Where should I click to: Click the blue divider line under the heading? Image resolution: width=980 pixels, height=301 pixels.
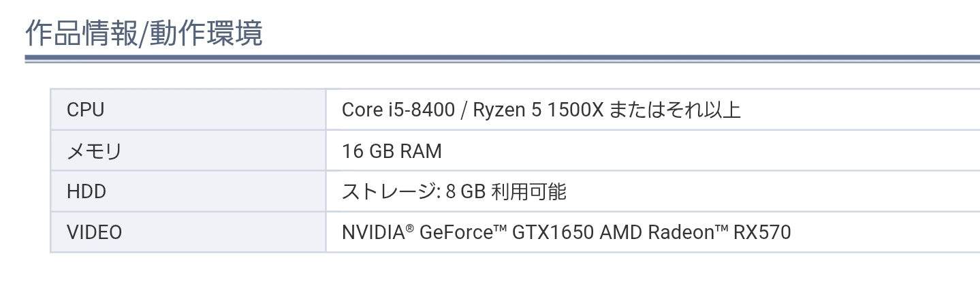click(x=503, y=61)
